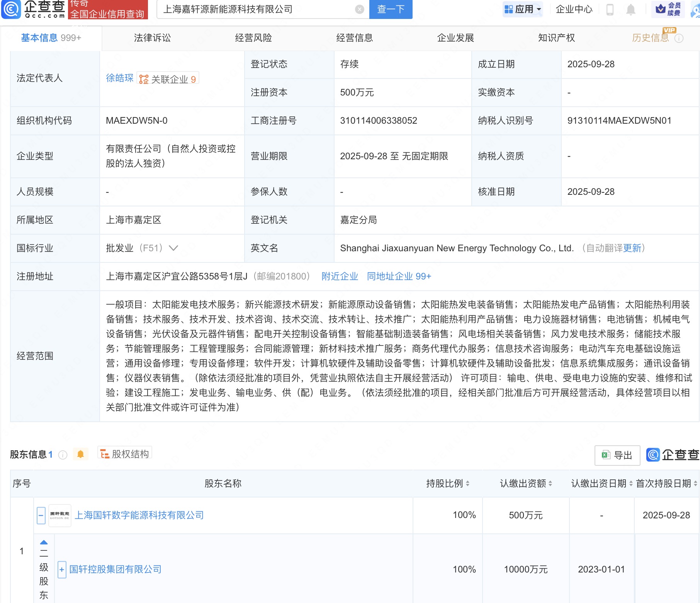Open the 应用 dropdown menu
Viewport: 700px width, 603px height.
pos(523,9)
